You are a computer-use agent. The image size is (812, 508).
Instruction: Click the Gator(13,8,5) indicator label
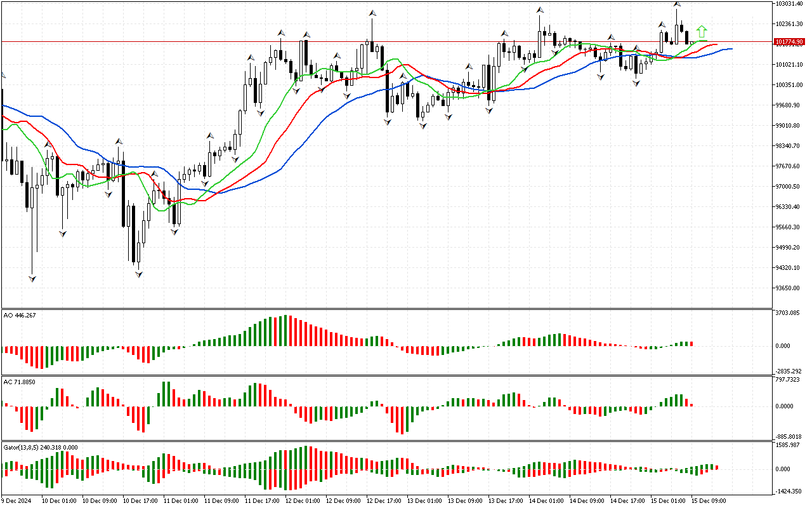(41, 447)
